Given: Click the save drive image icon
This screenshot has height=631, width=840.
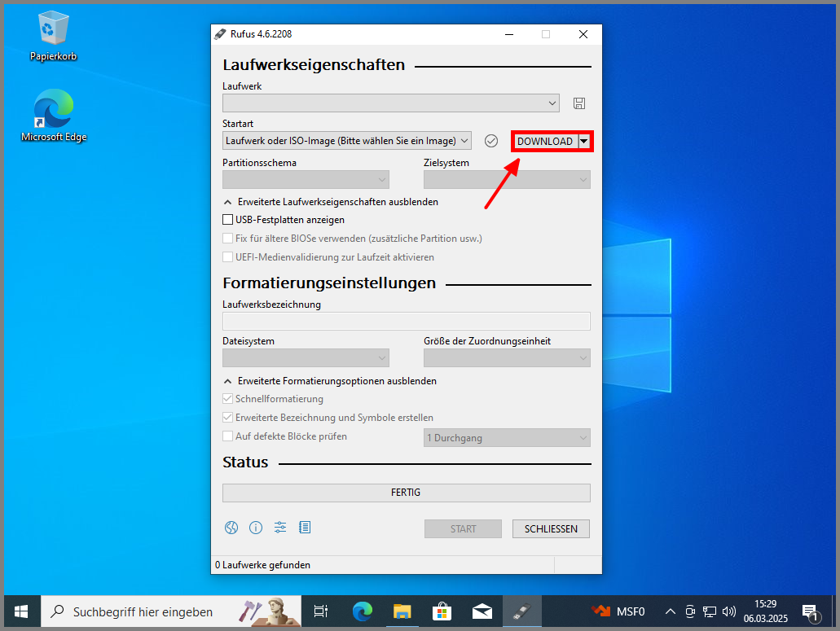Looking at the screenshot, I should tap(579, 103).
